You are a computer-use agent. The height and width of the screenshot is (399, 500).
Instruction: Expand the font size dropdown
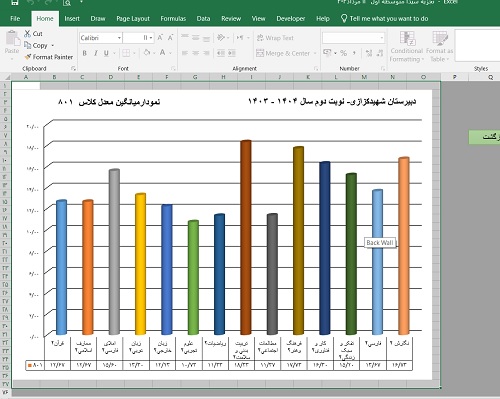[x=151, y=38]
